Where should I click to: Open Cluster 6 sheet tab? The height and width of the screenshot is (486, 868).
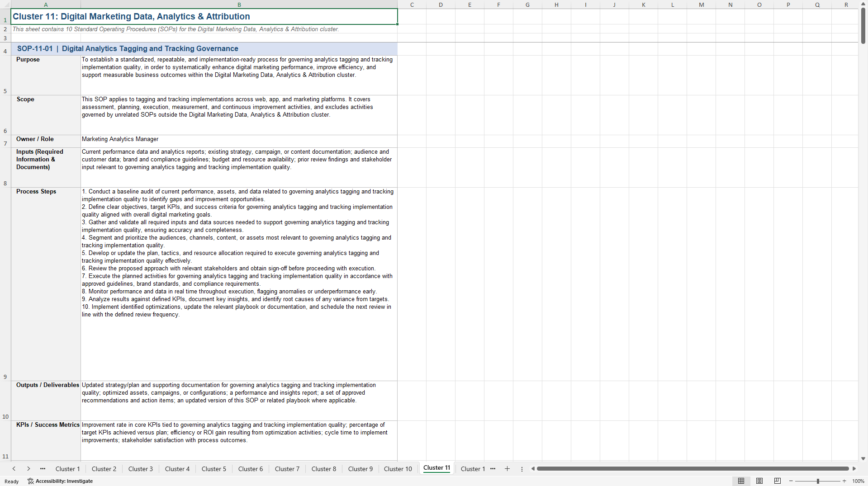pyautogui.click(x=251, y=469)
